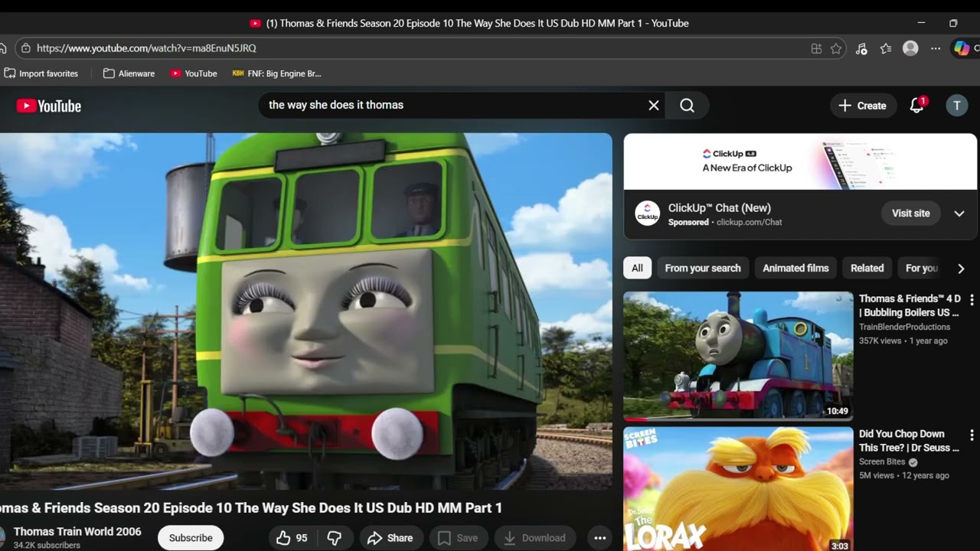
Task: Open Thomas & Friends 4D Bubbling Boilers title
Action: click(x=910, y=305)
